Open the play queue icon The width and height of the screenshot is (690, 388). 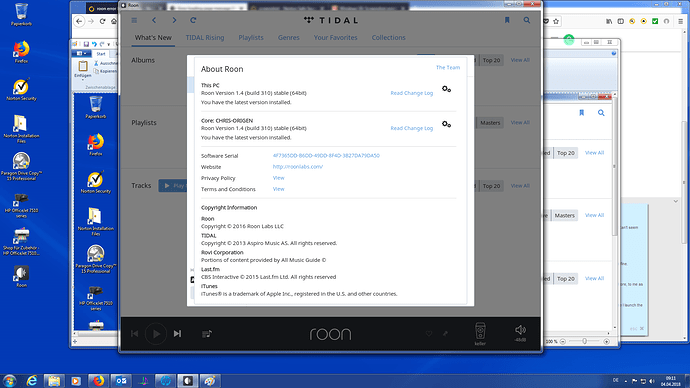point(207,334)
